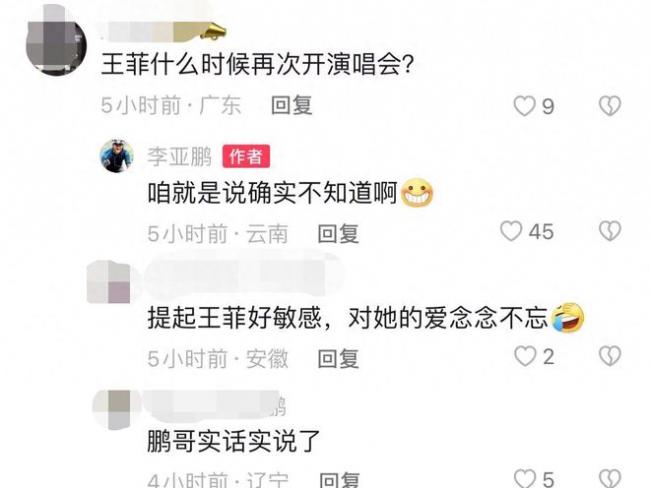Tap broken heart on 李亚鹏's reply
The image size is (650, 488).
pyautogui.click(x=610, y=231)
